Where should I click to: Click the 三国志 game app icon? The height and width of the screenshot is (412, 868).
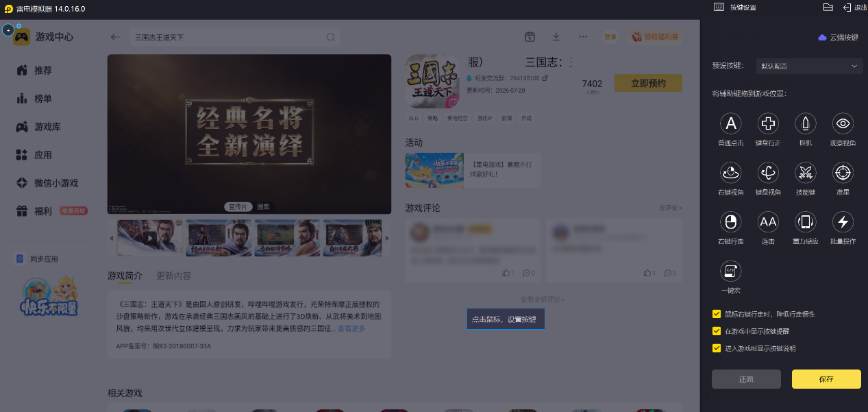pyautogui.click(x=432, y=82)
